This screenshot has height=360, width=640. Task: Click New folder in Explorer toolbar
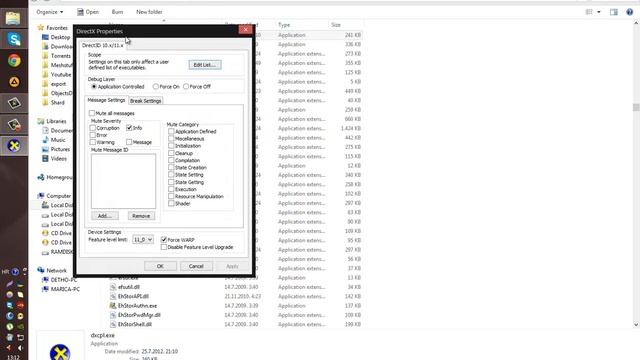(149, 12)
